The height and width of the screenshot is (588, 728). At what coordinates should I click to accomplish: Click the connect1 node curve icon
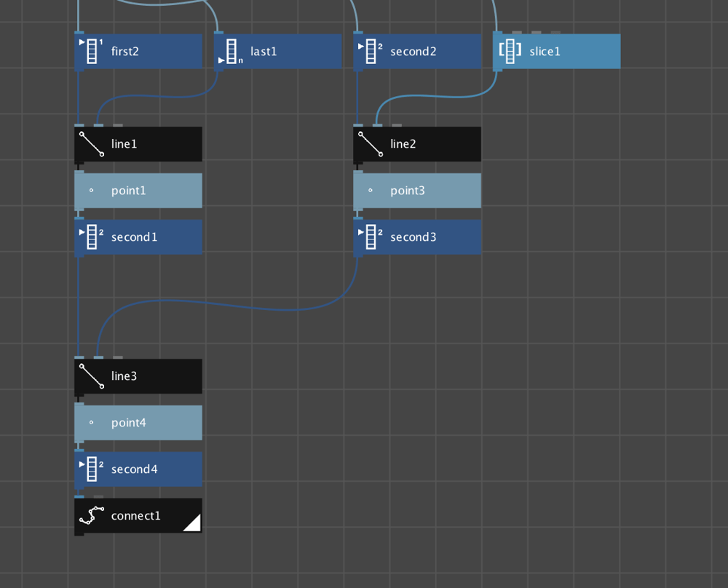[92, 516]
